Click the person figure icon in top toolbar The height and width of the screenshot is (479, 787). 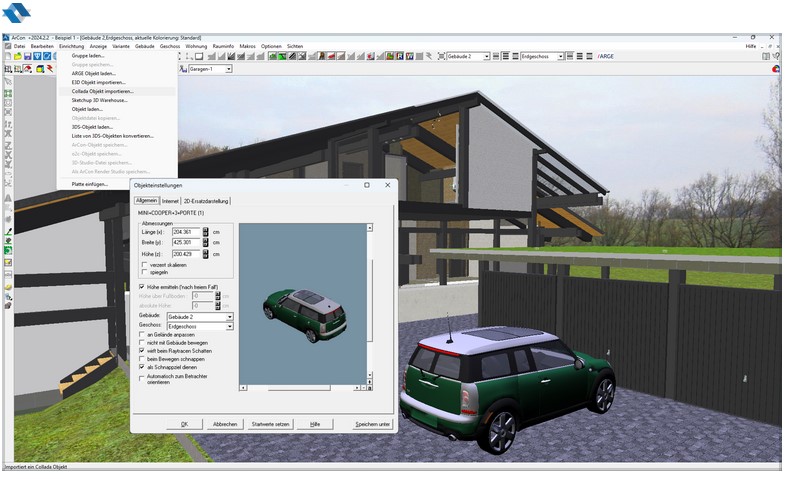tap(322, 56)
